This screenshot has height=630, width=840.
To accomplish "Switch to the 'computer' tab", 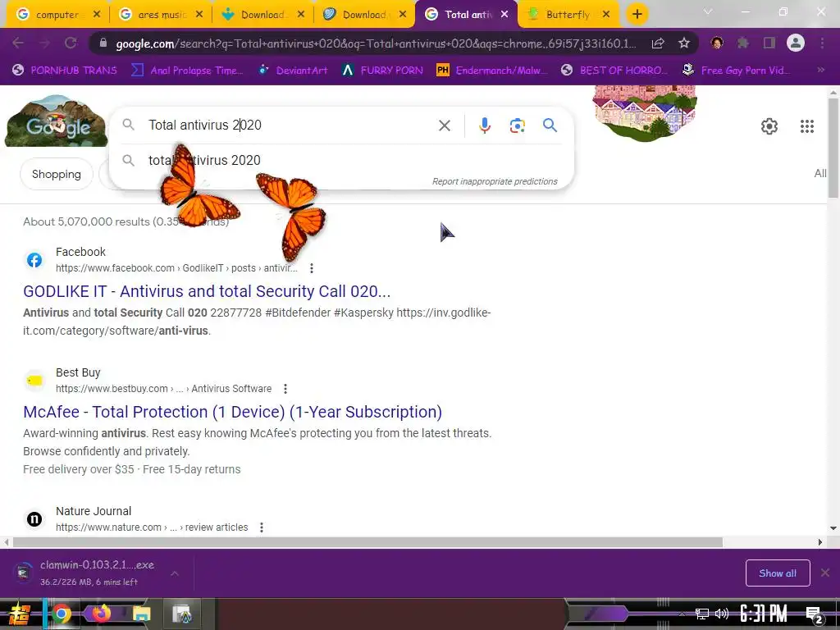I will point(57,15).
